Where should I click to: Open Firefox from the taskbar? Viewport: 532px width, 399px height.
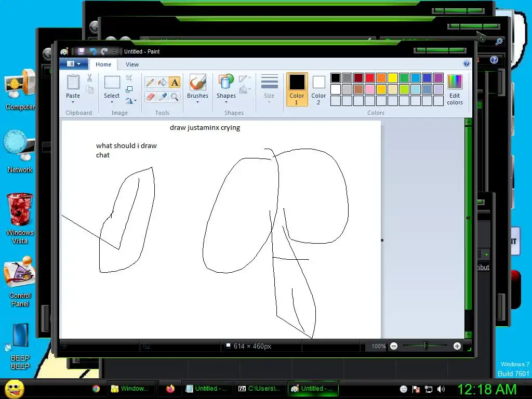click(x=170, y=389)
